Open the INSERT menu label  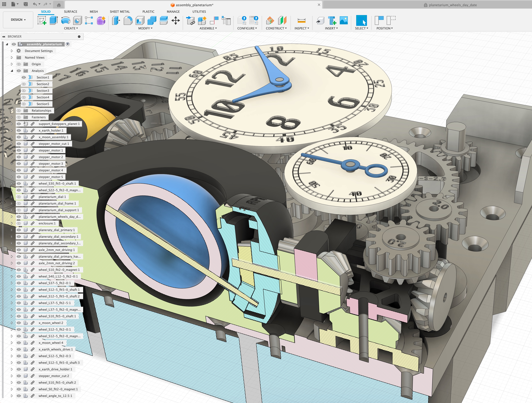pos(331,28)
